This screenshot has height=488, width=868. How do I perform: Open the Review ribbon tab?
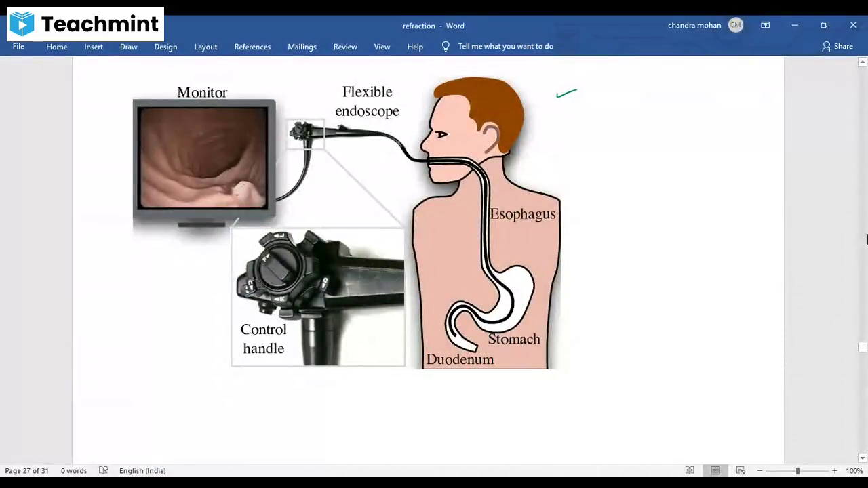[x=345, y=47]
